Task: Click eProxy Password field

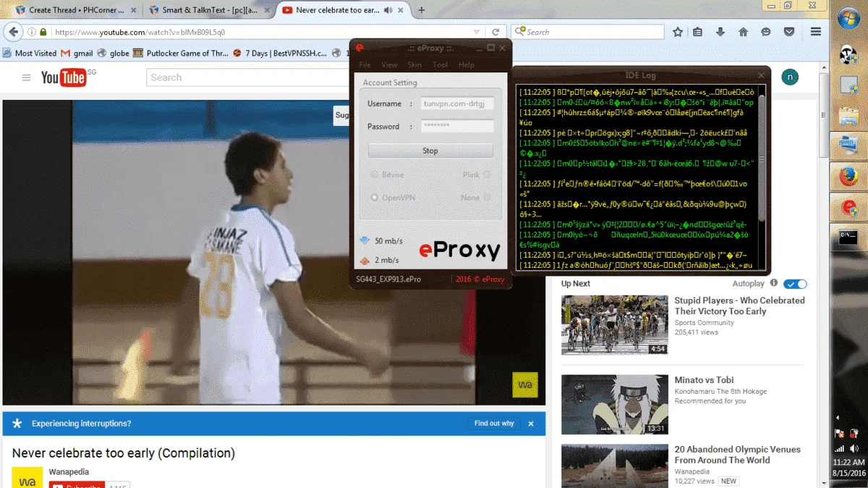Action: point(458,126)
